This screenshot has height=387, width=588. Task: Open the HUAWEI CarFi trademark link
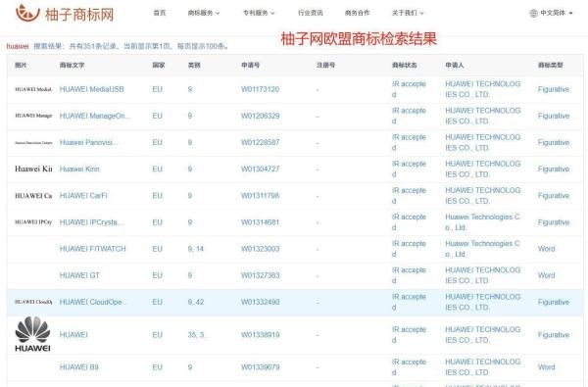pyautogui.click(x=83, y=196)
